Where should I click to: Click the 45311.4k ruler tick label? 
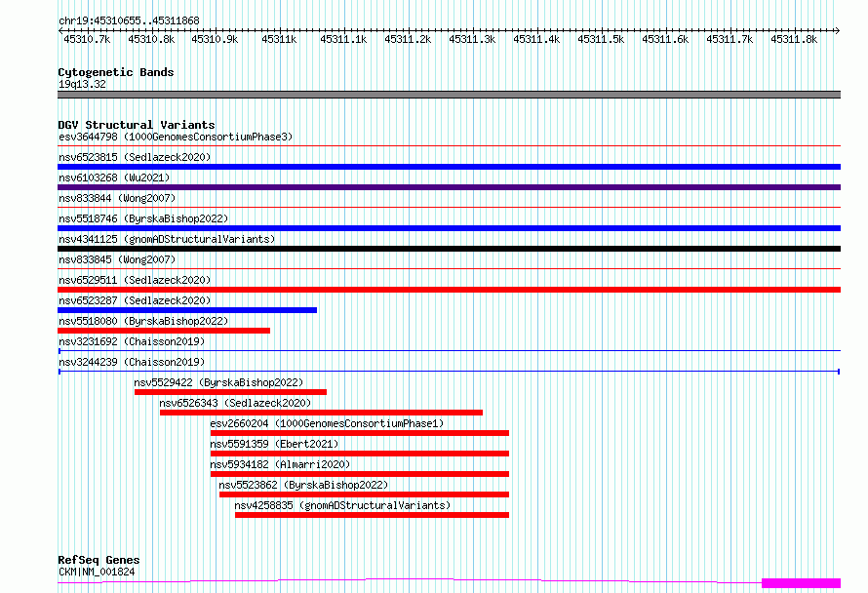536,39
